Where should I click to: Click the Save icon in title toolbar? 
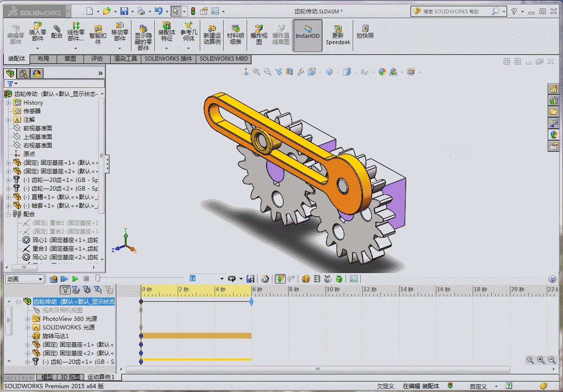124,11
